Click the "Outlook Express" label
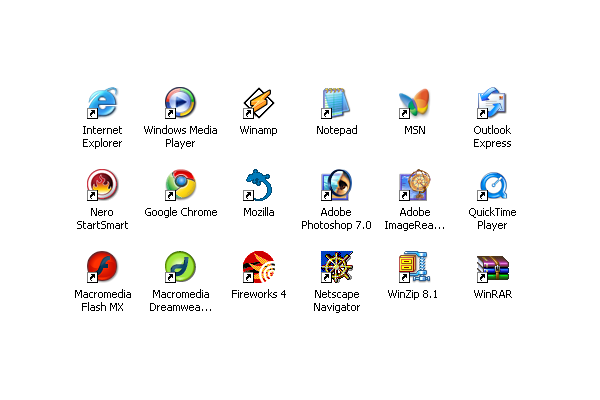Viewport: 600px width, 400px height. click(492, 137)
